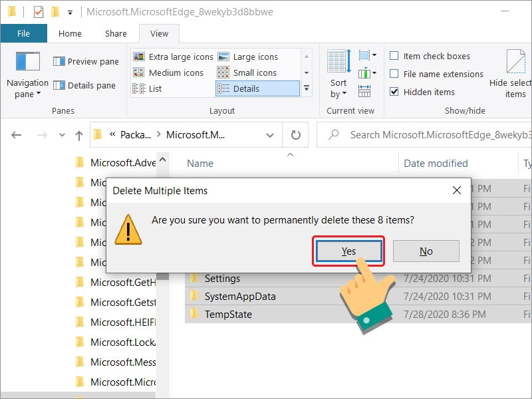This screenshot has height=399, width=532.
Task: Click the folder icon in address bar
Action: coord(98,135)
